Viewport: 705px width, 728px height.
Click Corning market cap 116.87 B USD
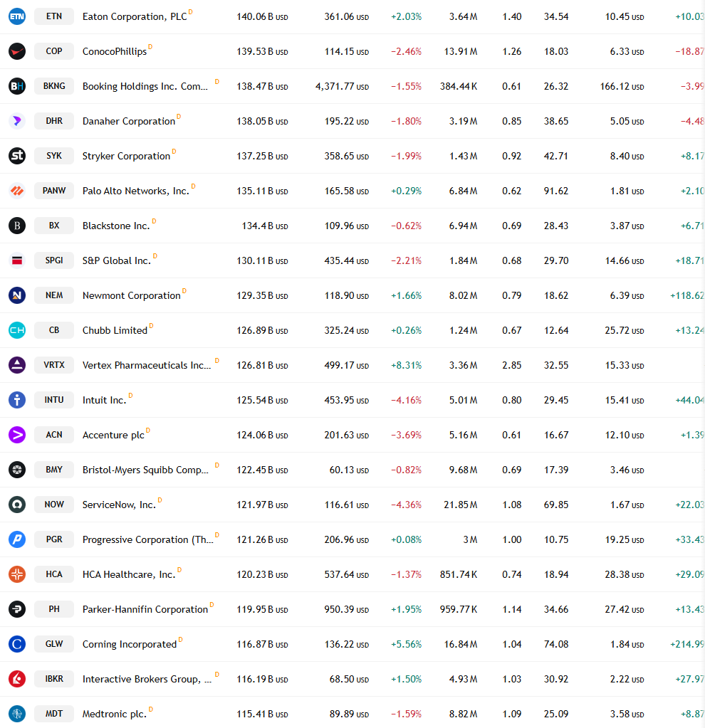[262, 644]
